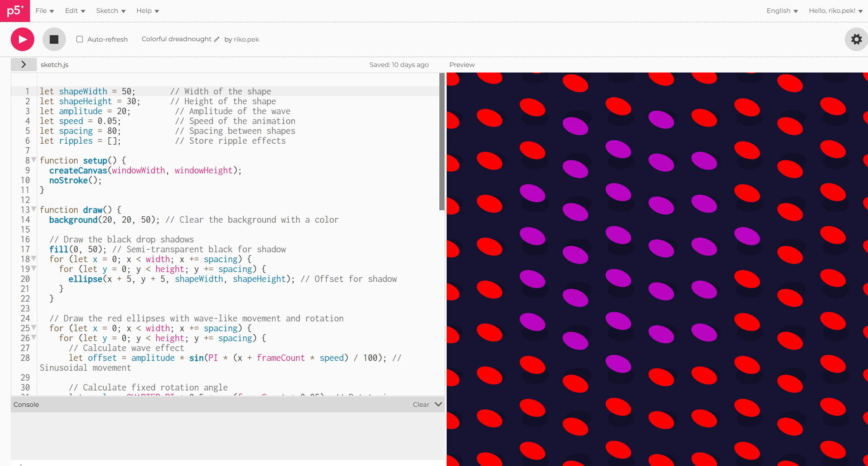Viewport: 868px width, 466px height.
Task: Open the File menu
Action: point(45,11)
